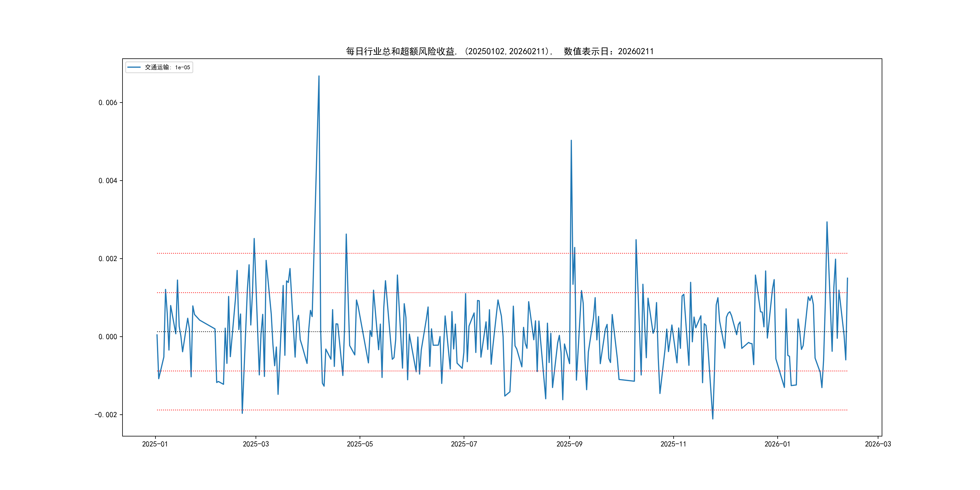
Task: Click the 0.006 y-axis tick label
Action: pos(108,103)
